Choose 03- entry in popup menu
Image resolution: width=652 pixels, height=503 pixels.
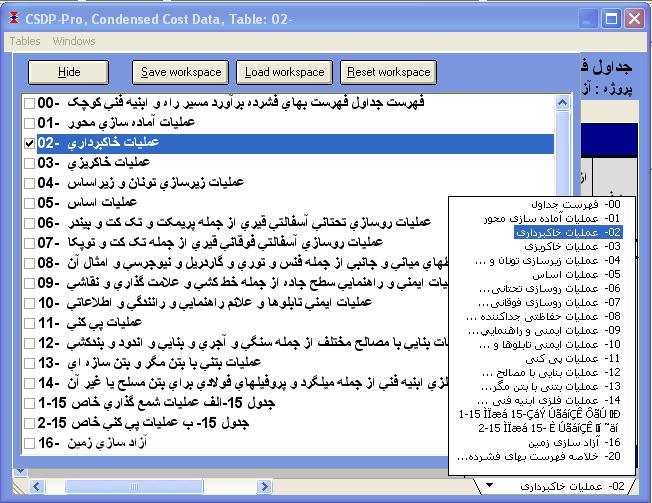(x=573, y=247)
